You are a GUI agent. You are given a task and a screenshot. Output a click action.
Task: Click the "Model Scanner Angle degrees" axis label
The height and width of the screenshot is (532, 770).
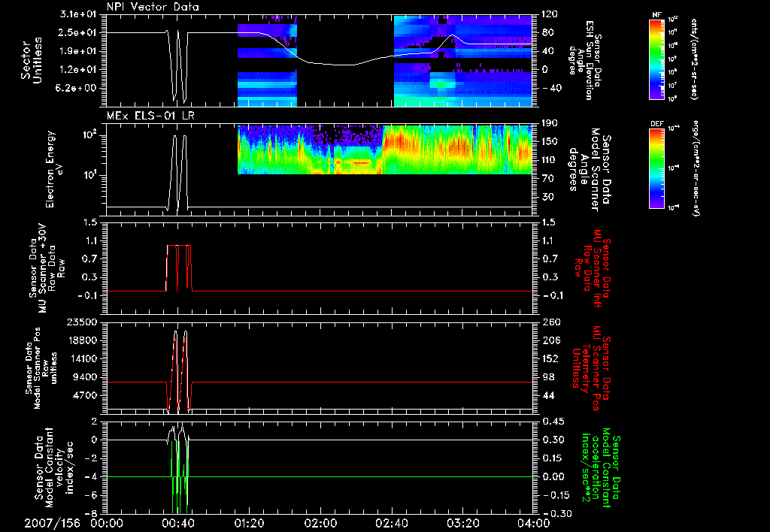[x=590, y=170]
